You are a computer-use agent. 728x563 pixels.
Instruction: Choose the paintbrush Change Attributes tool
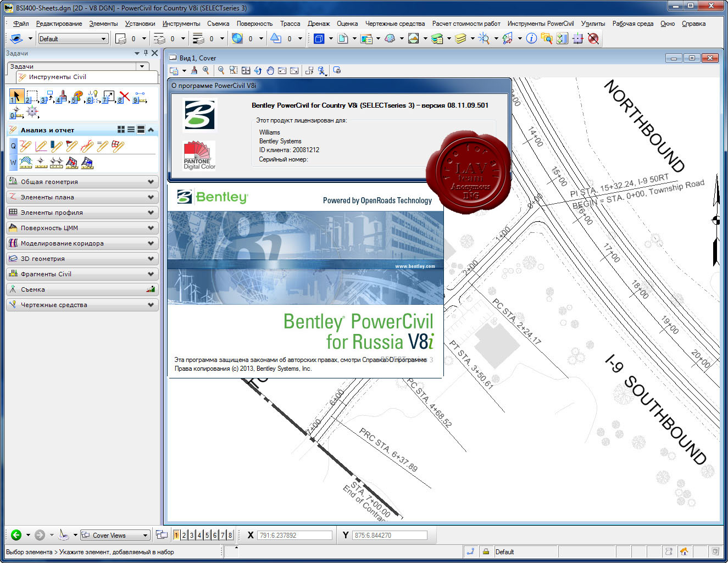[62, 97]
